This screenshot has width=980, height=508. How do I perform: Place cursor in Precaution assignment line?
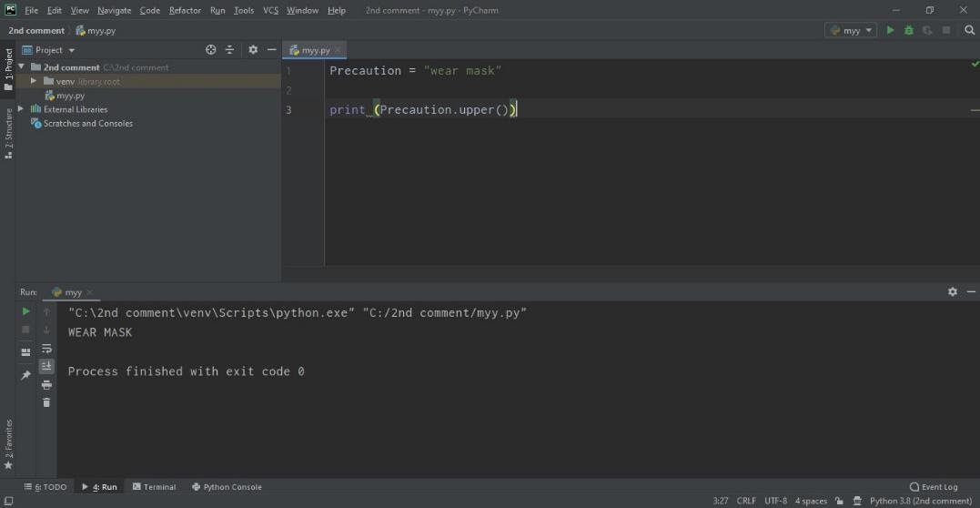tap(416, 71)
